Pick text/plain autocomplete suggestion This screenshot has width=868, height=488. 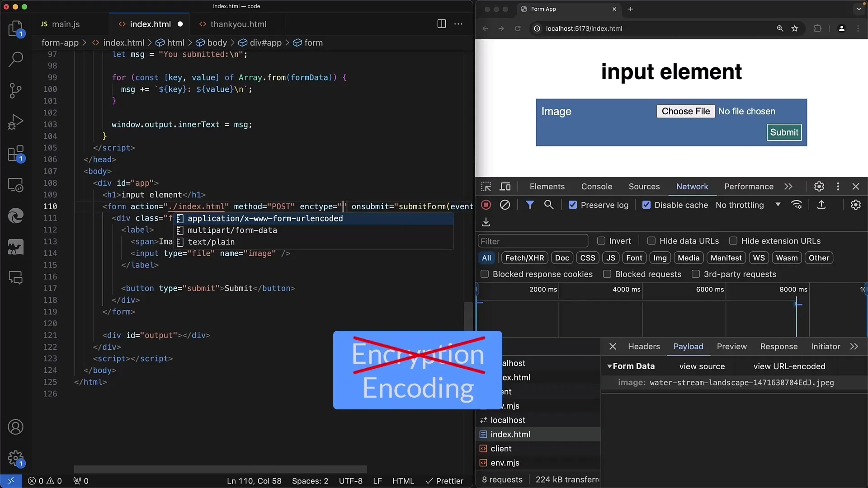[x=314, y=242]
